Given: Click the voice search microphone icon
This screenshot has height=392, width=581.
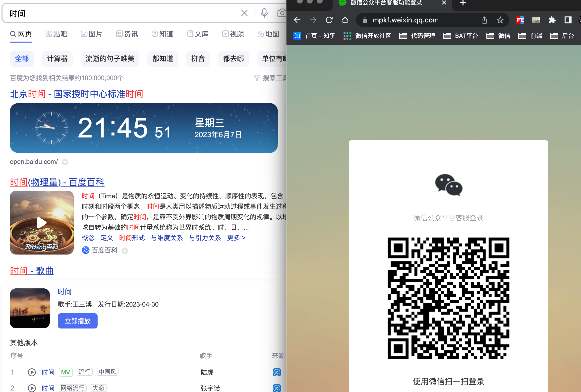Looking at the screenshot, I should point(264,13).
